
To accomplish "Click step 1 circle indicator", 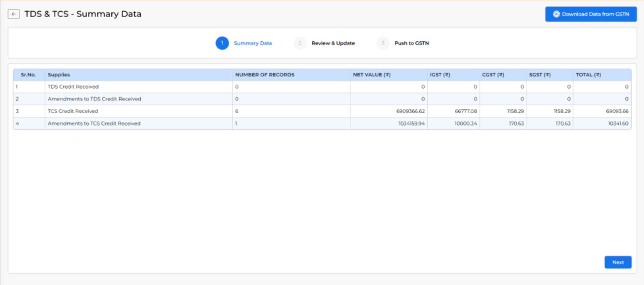I will click(222, 43).
